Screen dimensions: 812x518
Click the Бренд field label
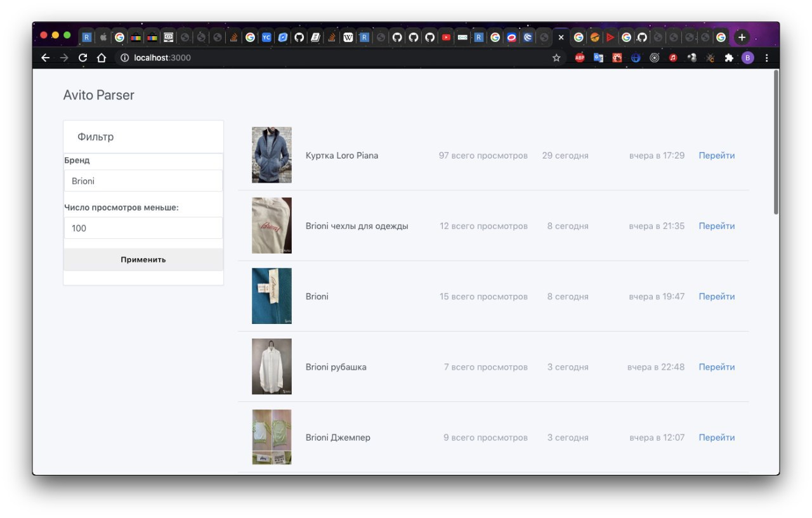[x=77, y=160]
